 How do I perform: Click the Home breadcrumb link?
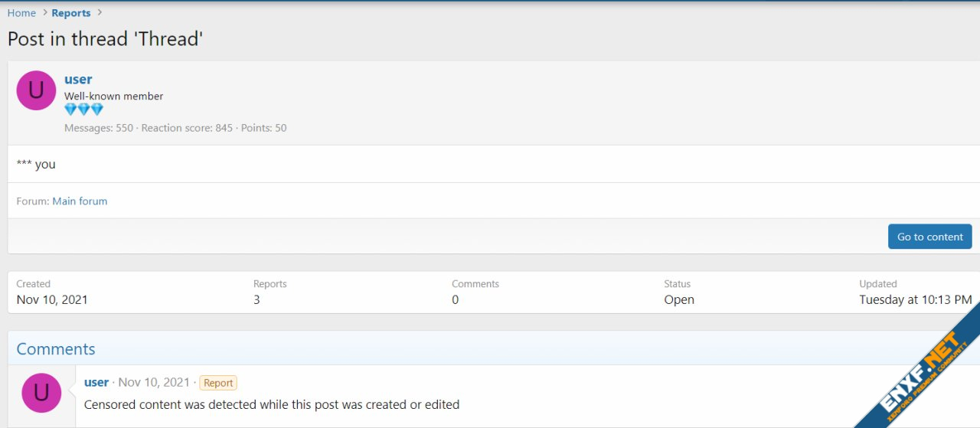point(21,13)
